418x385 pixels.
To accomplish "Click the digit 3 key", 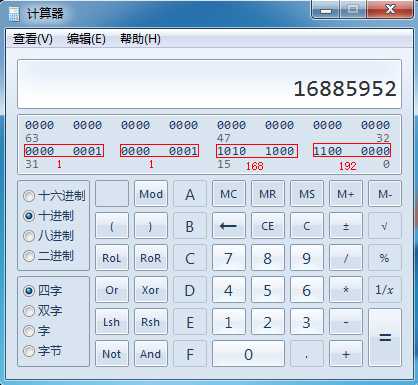I will pos(307,322).
